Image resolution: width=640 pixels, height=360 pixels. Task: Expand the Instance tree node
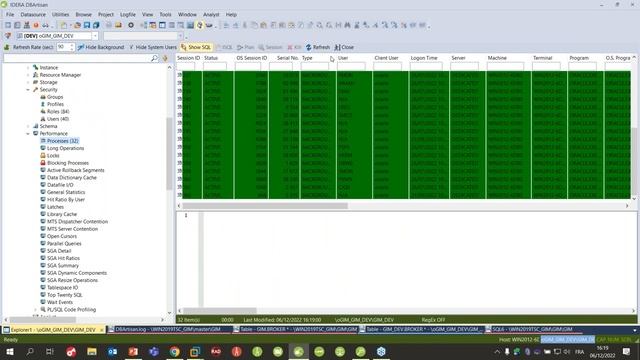pyautogui.click(x=28, y=68)
